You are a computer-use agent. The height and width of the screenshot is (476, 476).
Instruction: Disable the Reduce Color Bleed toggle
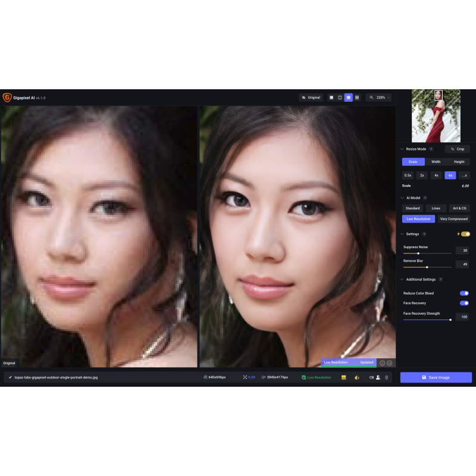[464, 293]
